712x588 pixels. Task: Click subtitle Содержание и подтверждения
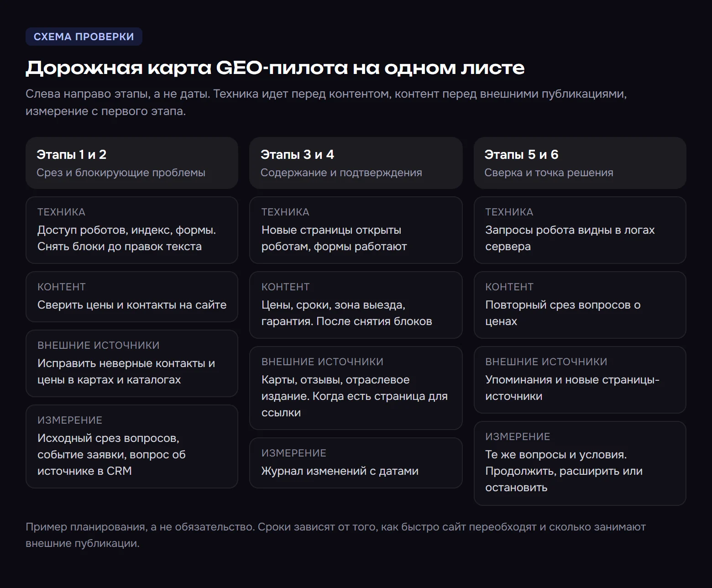(x=341, y=173)
